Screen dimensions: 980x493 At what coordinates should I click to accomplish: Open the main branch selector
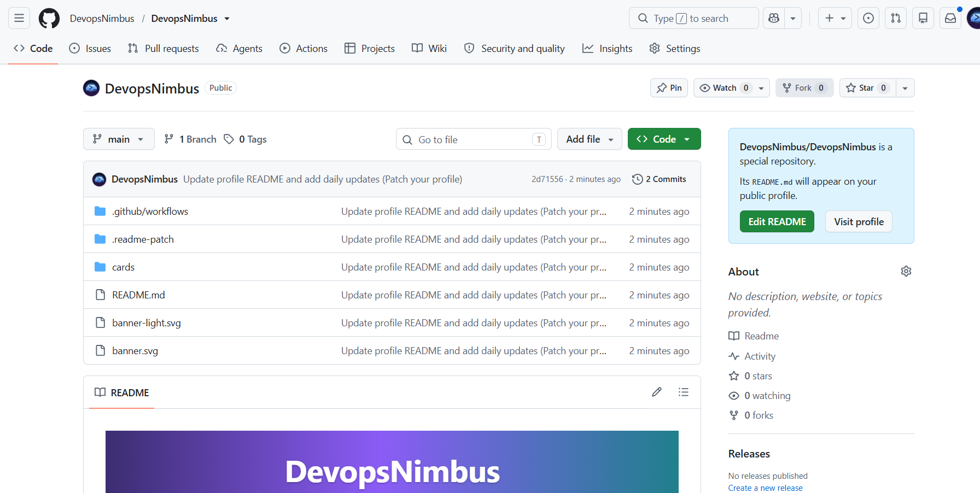119,139
